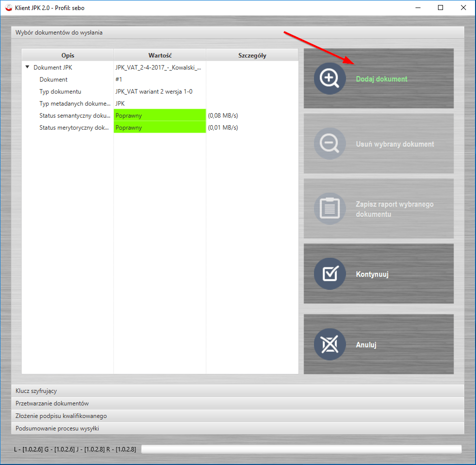The width and height of the screenshot is (476, 465).
Task: Open the Złożenie podpisu kwalifikowanego section
Action: pos(237,416)
